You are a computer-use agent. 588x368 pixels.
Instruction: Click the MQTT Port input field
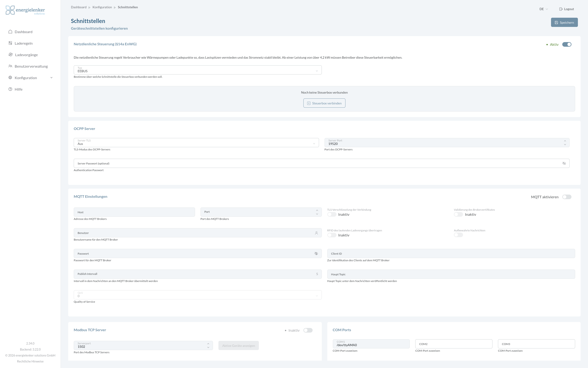261,212
